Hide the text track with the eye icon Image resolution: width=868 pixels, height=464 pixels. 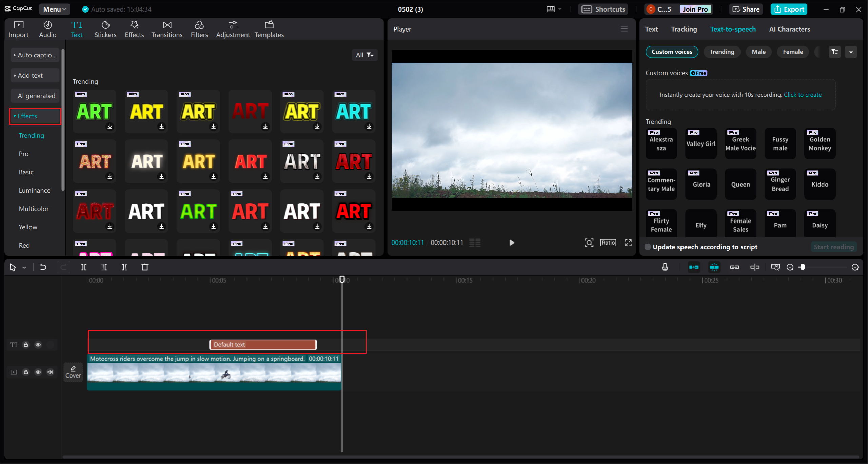click(38, 345)
